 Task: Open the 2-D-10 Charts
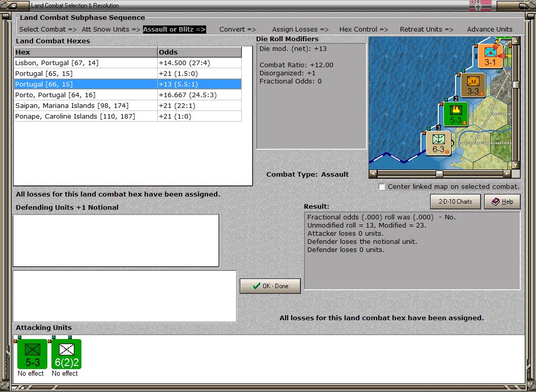[456, 202]
